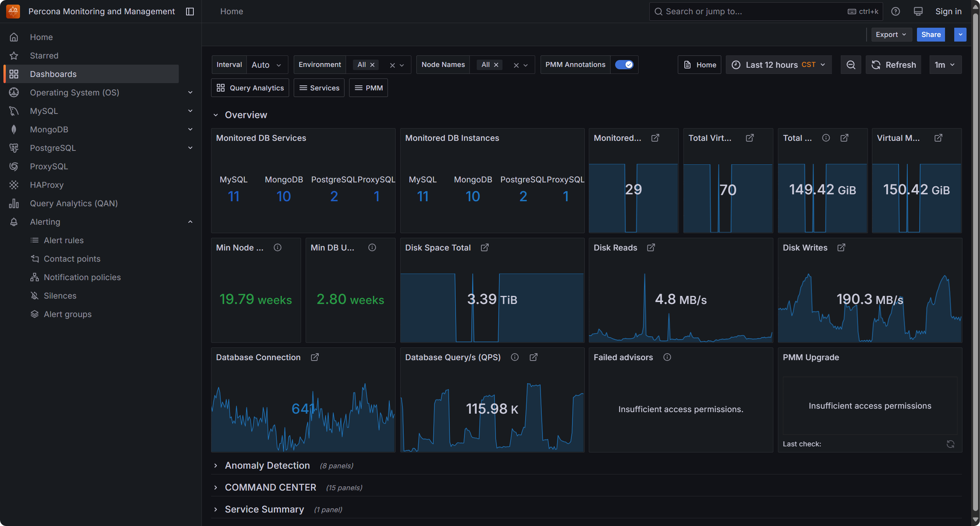The width and height of the screenshot is (980, 526).
Task: Clear the Environment filter with X
Action: pyautogui.click(x=393, y=65)
